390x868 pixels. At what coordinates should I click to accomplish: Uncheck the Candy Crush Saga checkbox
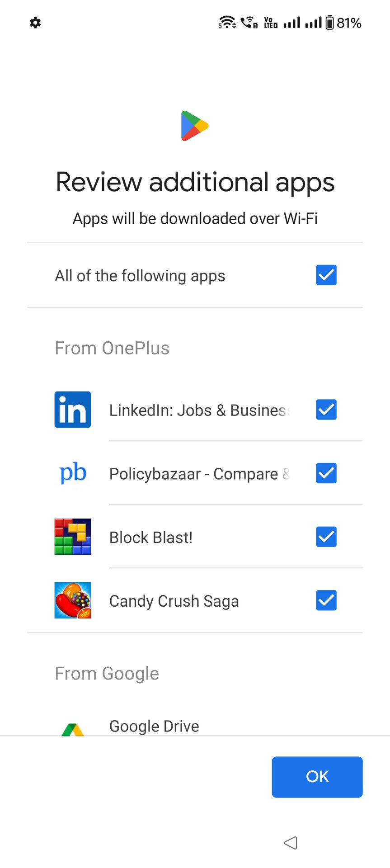326,600
